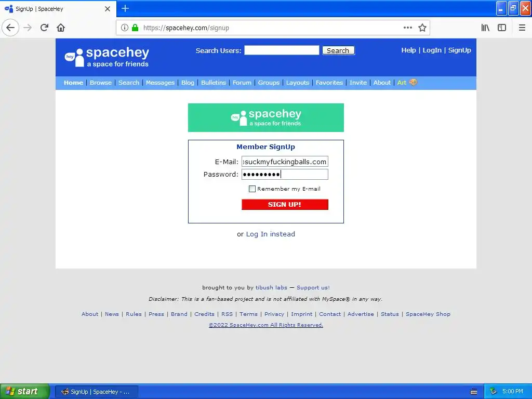
Task: Open the Windows Start button
Action: (x=24, y=391)
